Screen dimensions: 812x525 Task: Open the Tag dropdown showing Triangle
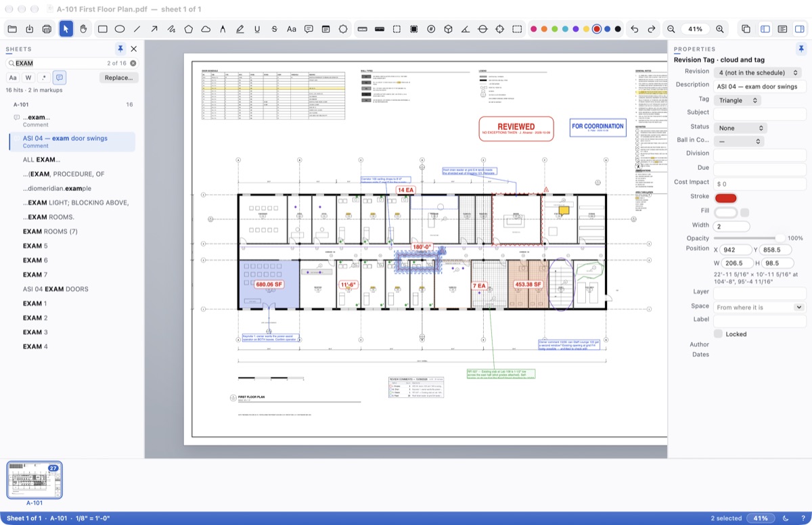click(x=738, y=100)
